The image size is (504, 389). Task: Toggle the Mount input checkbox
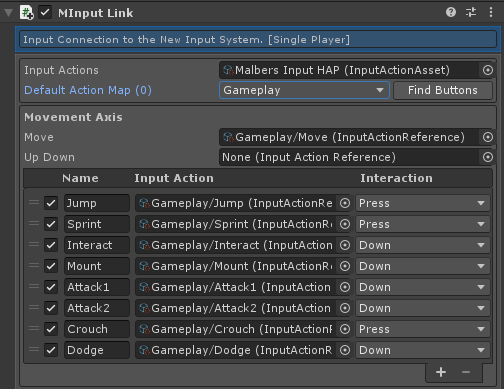pos(51,266)
